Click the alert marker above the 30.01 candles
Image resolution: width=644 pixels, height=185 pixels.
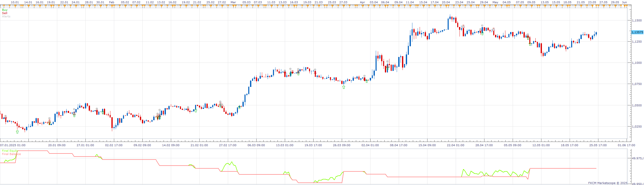pos(97,109)
